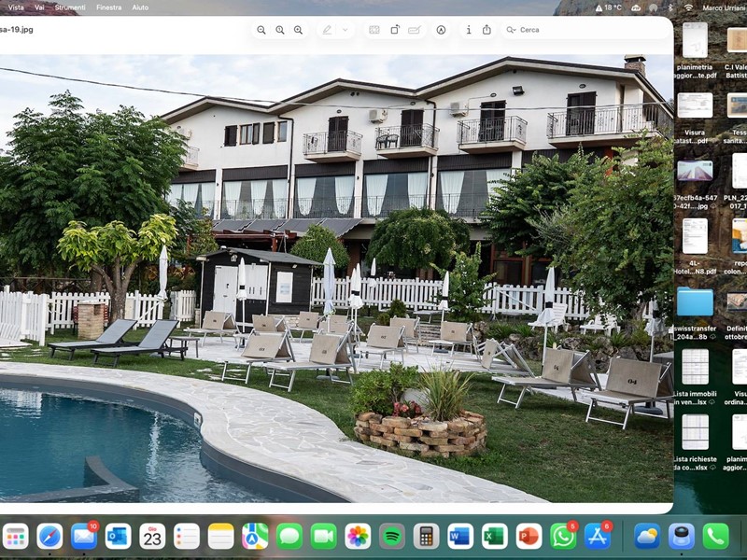Show the image info inspector
This screenshot has width=747, height=560.
point(468,30)
